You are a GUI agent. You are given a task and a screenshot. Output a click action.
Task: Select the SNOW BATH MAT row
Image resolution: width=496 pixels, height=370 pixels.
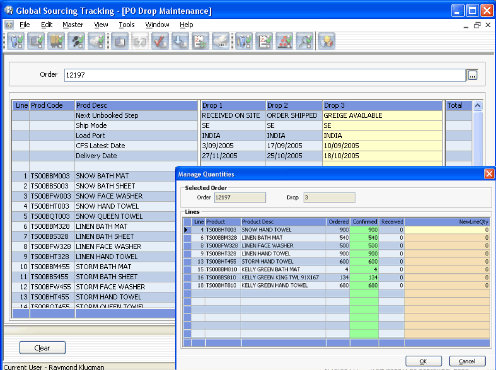pos(94,176)
